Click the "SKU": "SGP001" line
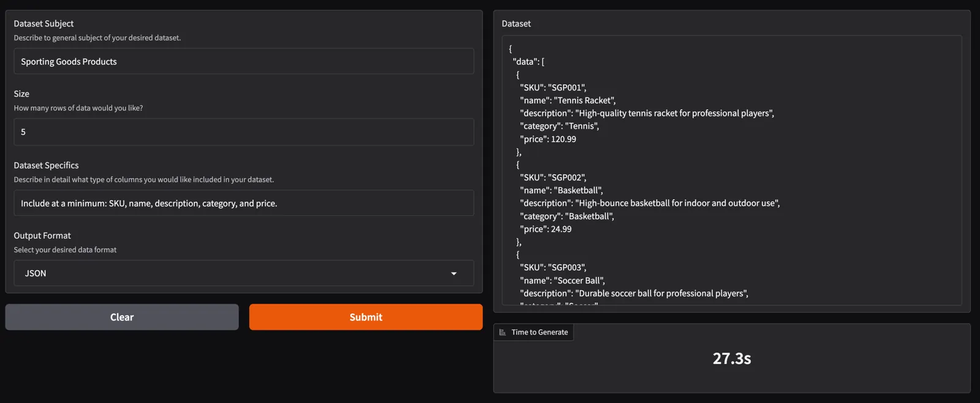Image resolution: width=980 pixels, height=403 pixels. click(553, 88)
